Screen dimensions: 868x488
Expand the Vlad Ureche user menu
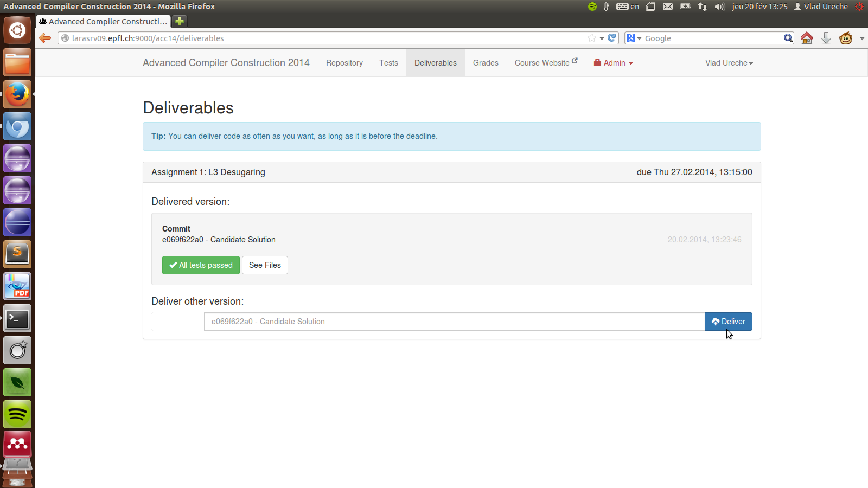(729, 63)
